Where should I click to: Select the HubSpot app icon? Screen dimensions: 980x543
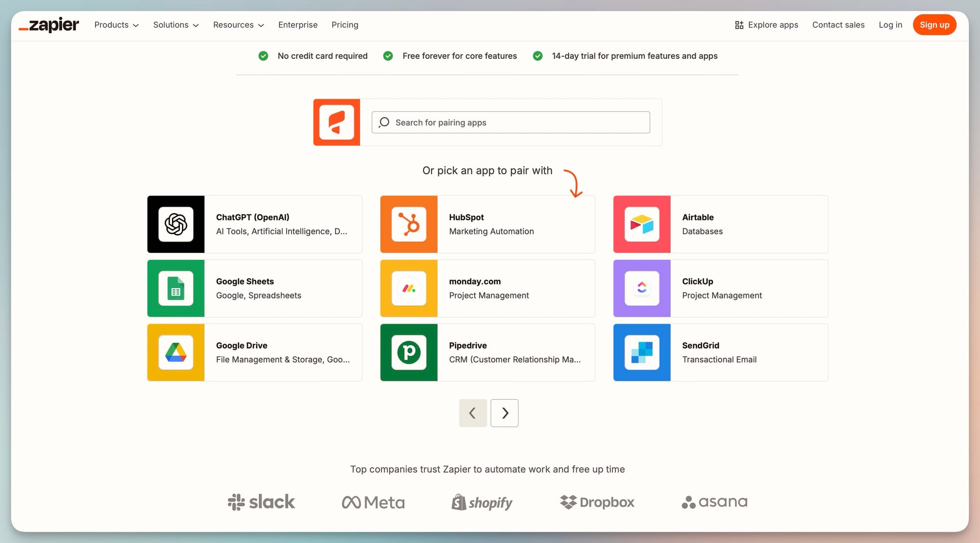click(x=409, y=224)
